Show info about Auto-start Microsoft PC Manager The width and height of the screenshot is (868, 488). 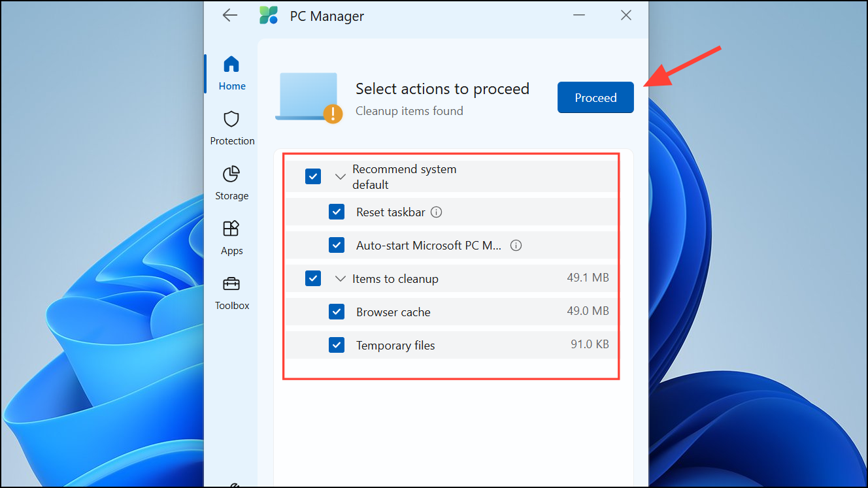pyautogui.click(x=516, y=246)
